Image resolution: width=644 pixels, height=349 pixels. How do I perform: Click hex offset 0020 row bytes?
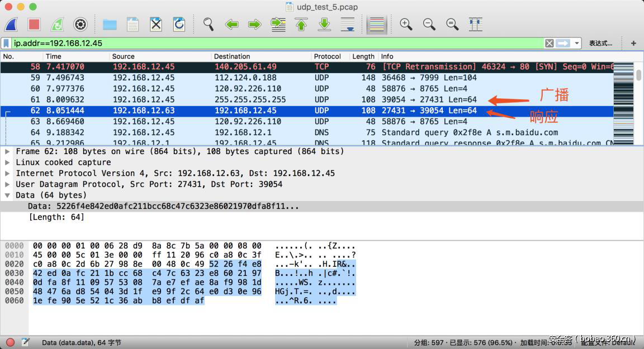coord(147,264)
